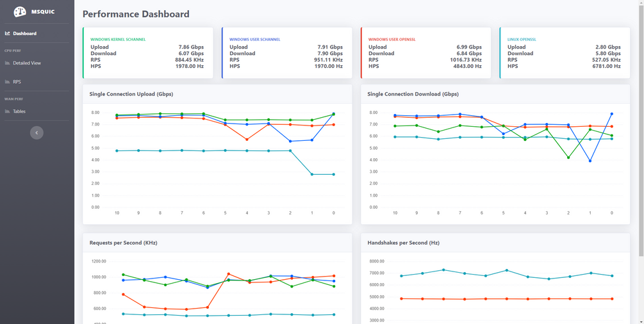The width and height of the screenshot is (644, 324).
Task: Go to the Tables page under WAN Perf
Action: (19, 111)
